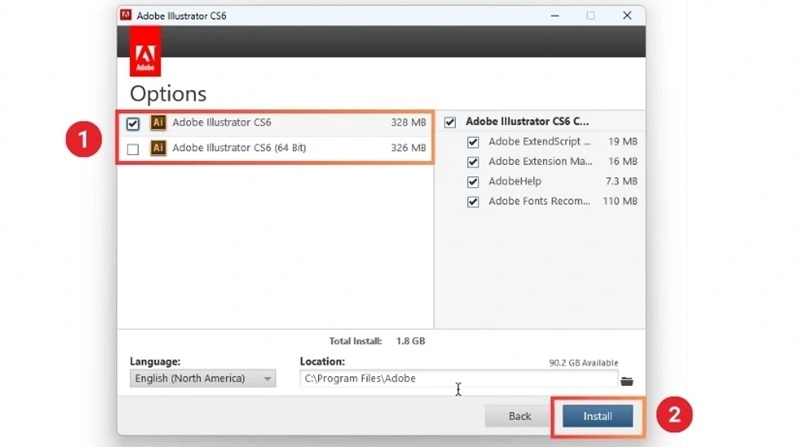Select the Adobe Fonts Recommended component label
The height and width of the screenshot is (447, 800).
539,202
